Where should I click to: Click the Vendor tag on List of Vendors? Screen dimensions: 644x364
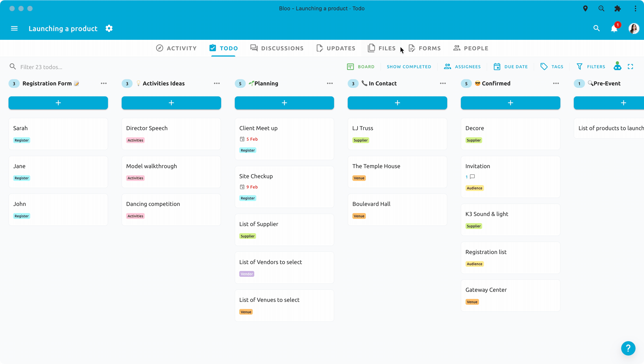(247, 274)
